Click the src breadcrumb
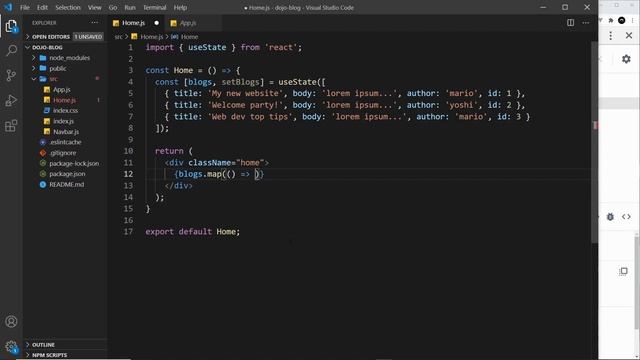The width and height of the screenshot is (640, 360). (x=118, y=37)
